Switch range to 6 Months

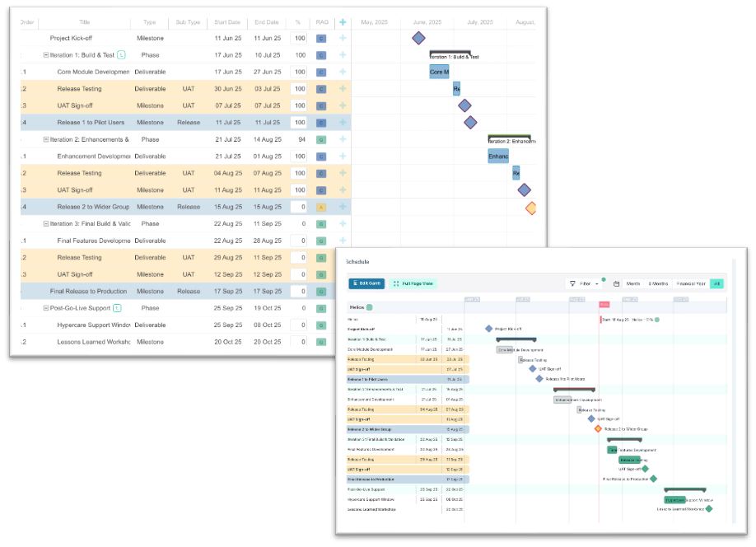(658, 283)
